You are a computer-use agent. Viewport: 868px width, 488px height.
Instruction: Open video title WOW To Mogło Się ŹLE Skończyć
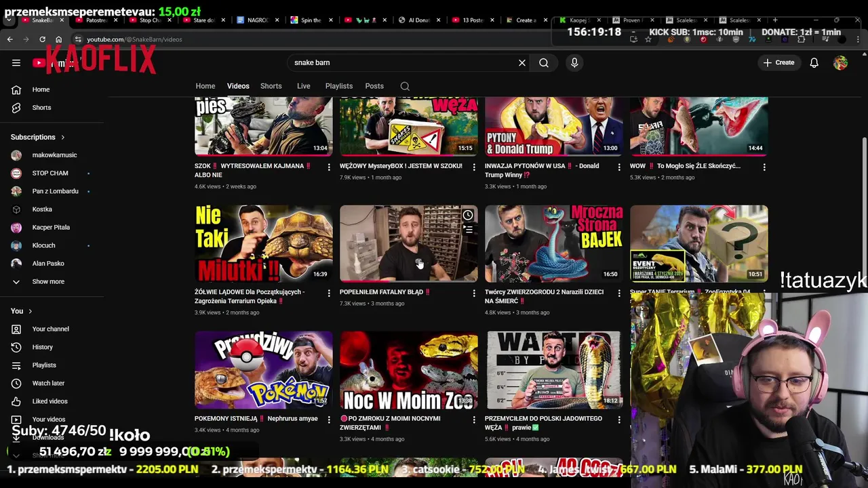685,166
